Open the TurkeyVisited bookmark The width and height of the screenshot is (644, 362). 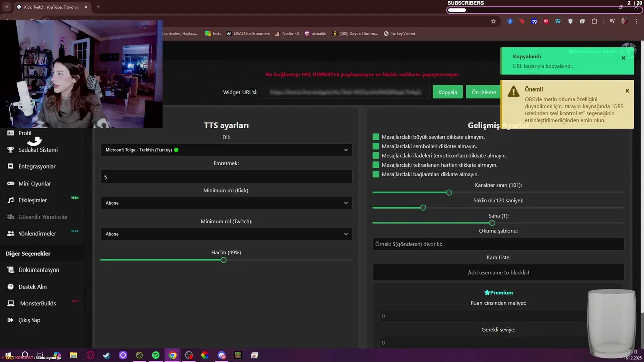[x=399, y=34]
